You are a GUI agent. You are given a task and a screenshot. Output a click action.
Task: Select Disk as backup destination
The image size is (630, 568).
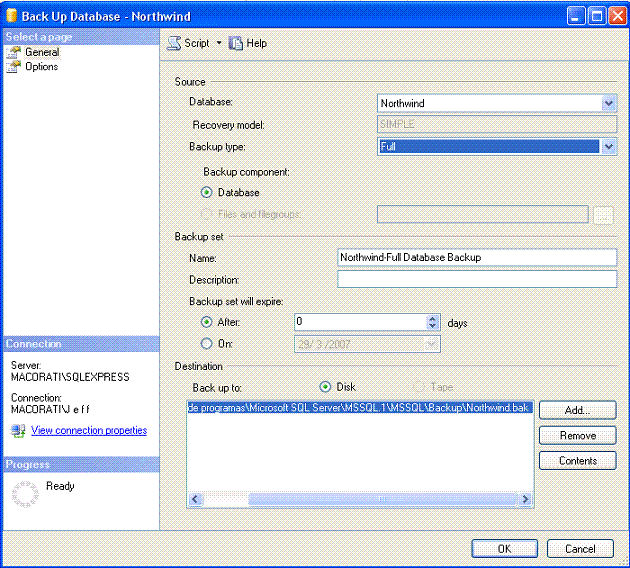(325, 387)
